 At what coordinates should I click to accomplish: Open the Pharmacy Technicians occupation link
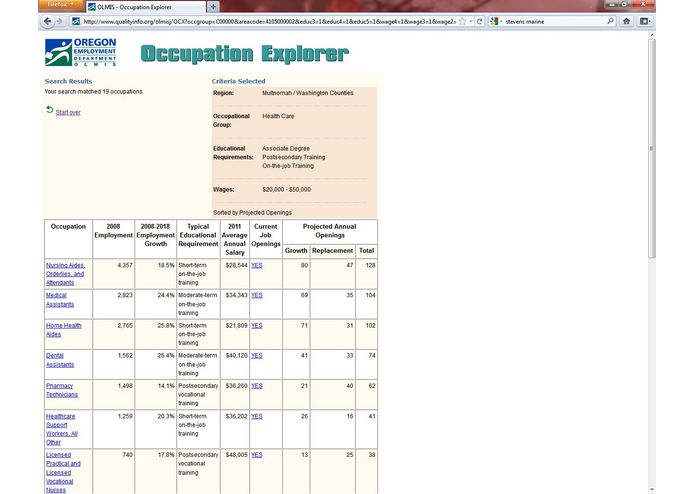tap(62, 390)
